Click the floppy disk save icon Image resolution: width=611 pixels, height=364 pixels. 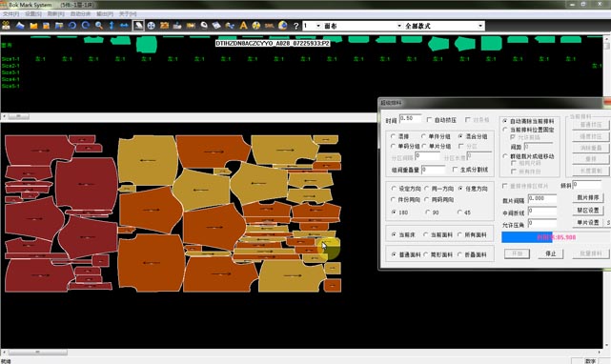tap(46, 26)
